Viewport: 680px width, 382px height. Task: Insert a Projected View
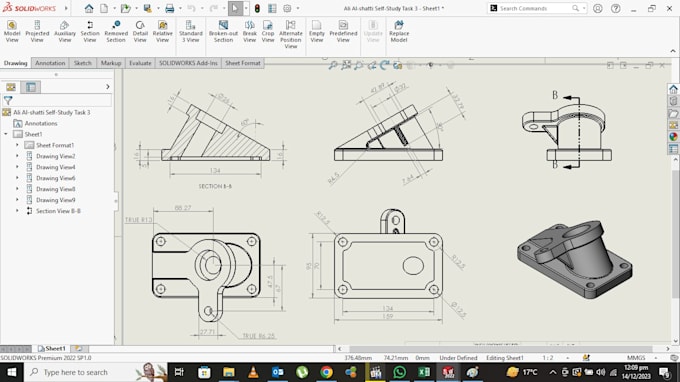(37, 32)
